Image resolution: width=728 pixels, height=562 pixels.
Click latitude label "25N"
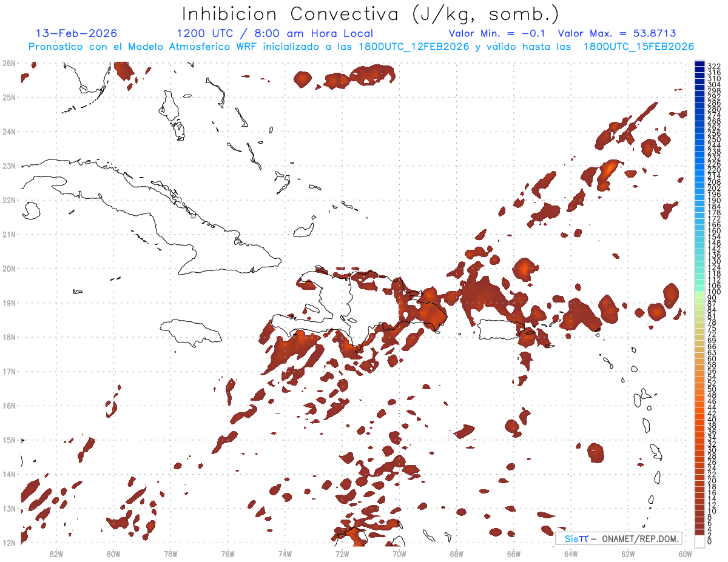[x=8, y=97]
